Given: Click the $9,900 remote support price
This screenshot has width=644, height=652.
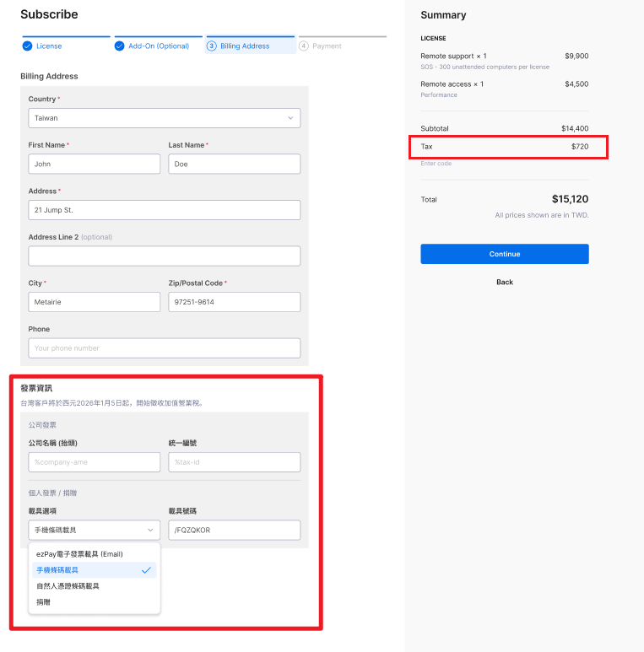Looking at the screenshot, I should pyautogui.click(x=576, y=57).
